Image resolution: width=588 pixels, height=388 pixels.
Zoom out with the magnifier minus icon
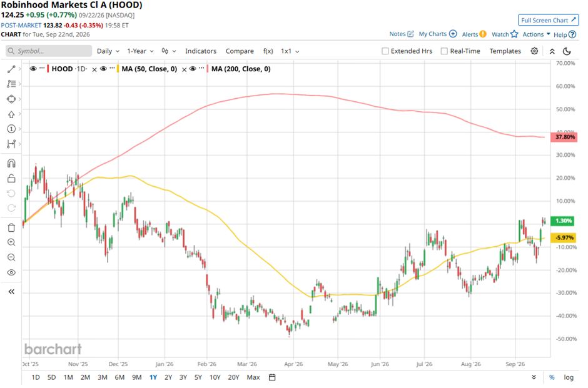click(x=11, y=257)
